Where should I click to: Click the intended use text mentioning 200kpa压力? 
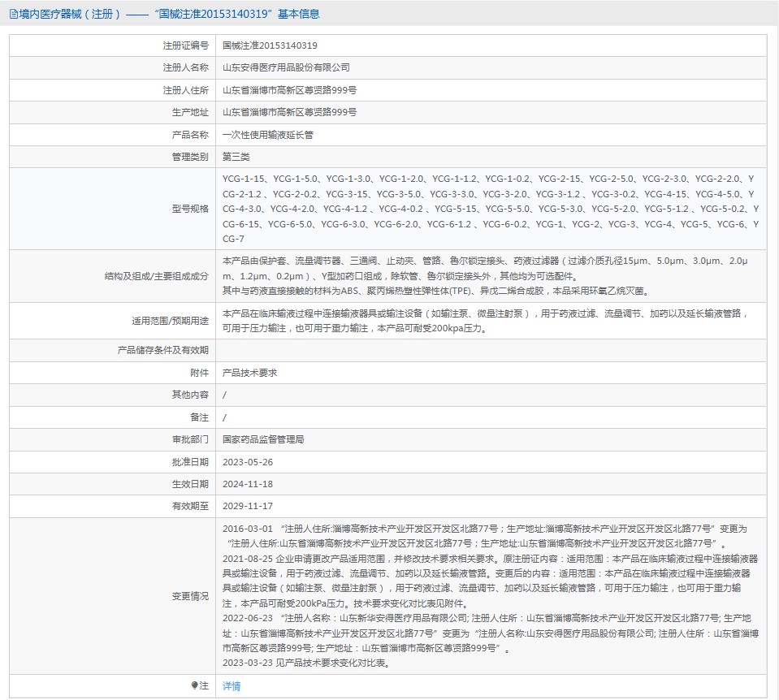pos(486,321)
